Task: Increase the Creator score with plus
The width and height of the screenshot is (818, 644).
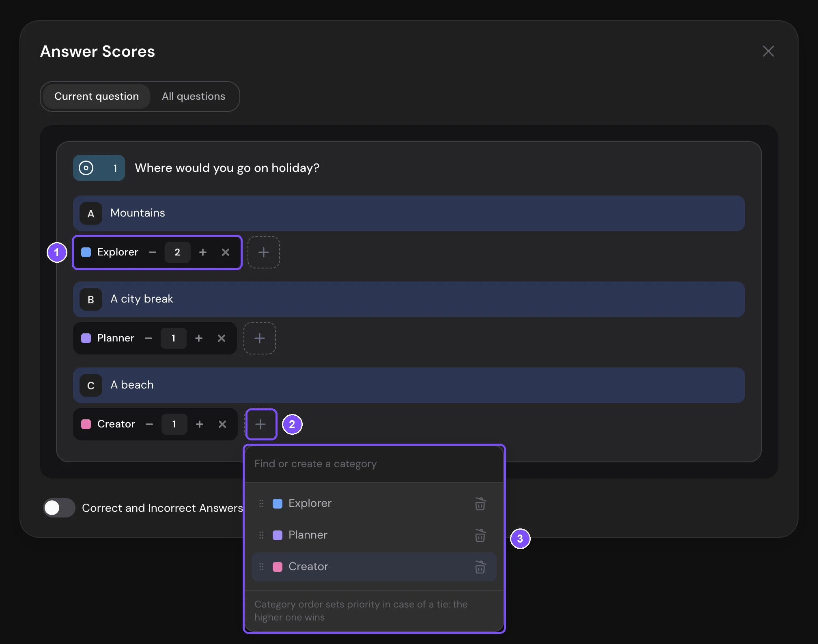Action: [200, 424]
